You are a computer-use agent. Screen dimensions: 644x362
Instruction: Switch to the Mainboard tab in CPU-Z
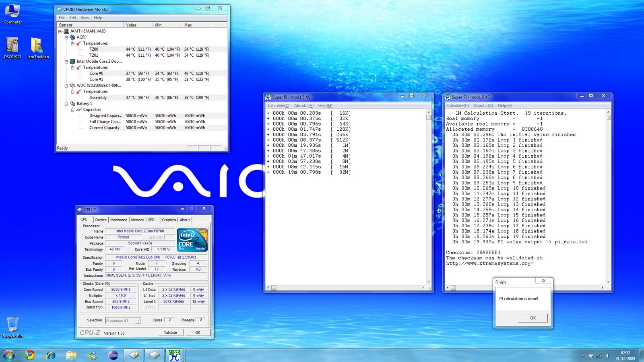(119, 220)
